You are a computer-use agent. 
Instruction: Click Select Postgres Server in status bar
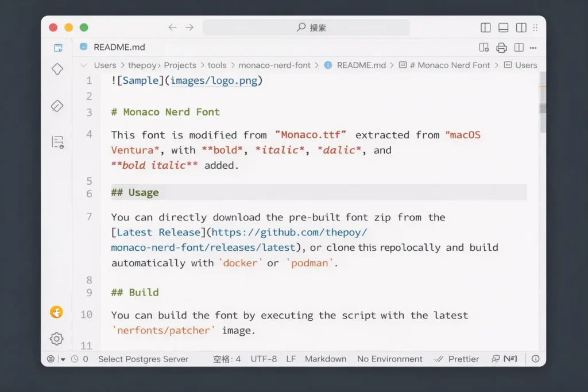tap(143, 359)
